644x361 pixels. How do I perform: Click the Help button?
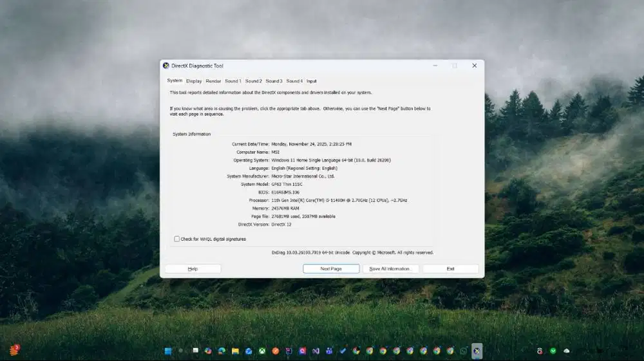pos(193,268)
